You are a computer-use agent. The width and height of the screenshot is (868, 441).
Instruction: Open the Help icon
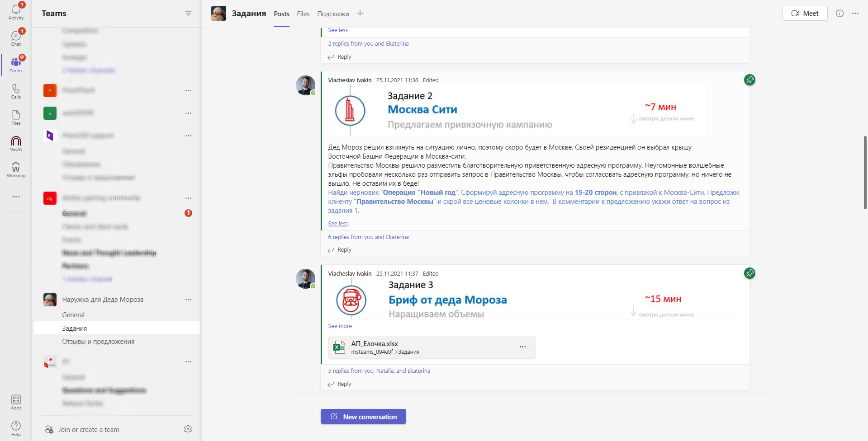pos(16,428)
